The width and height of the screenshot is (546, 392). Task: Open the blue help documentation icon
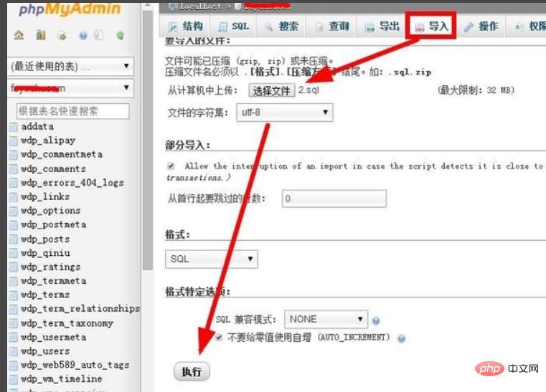tap(83, 35)
